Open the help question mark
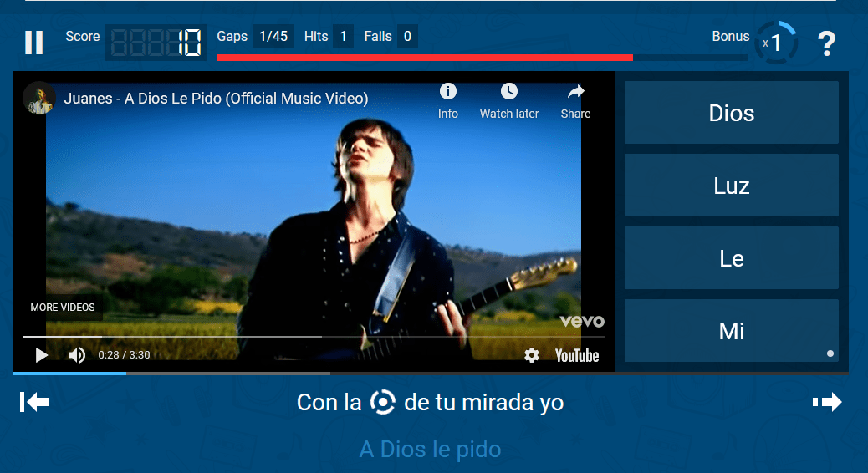This screenshot has width=868, height=473. click(826, 43)
